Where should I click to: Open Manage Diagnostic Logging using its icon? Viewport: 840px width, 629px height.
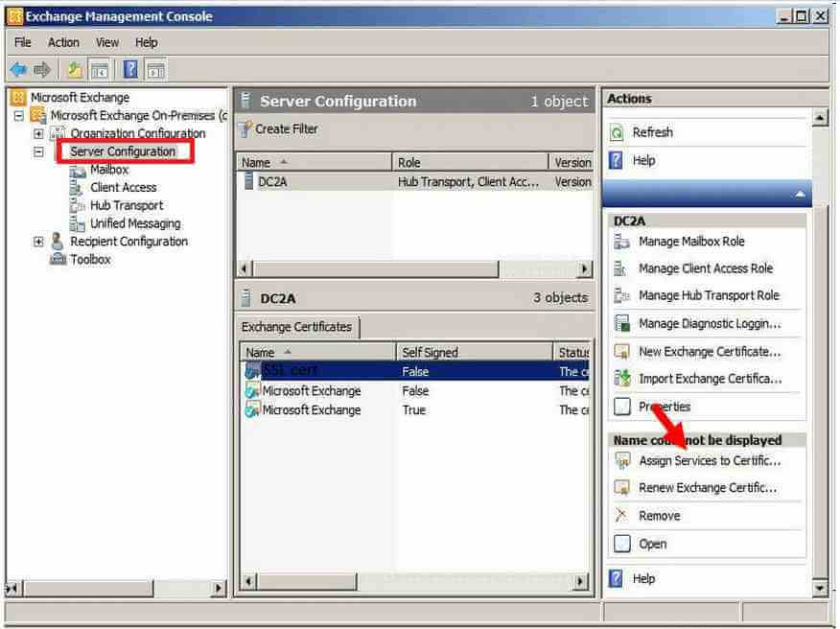click(x=622, y=323)
